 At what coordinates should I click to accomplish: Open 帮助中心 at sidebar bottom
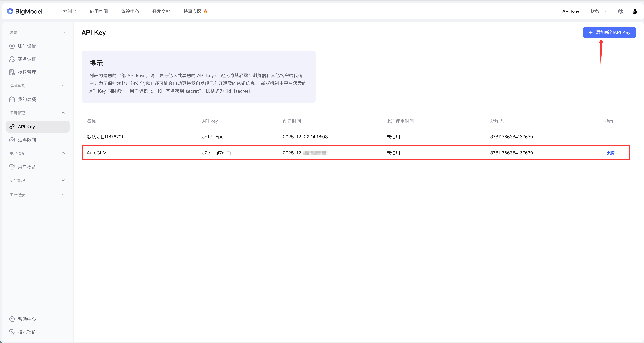pos(27,319)
